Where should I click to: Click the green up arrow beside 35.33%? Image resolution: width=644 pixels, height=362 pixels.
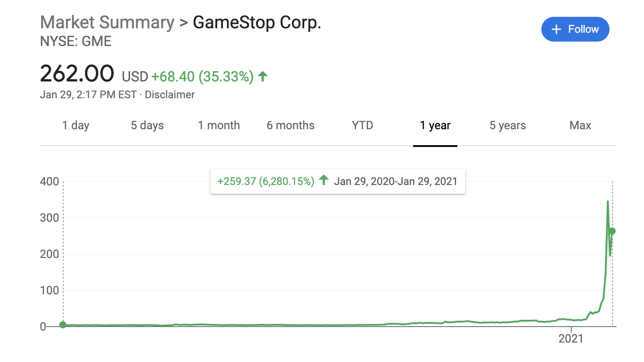[x=263, y=77]
